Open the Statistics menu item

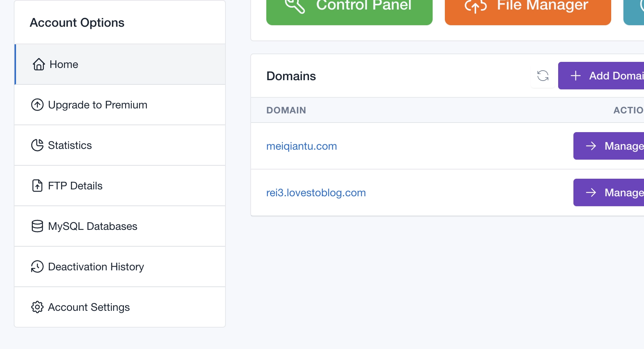pyautogui.click(x=70, y=145)
